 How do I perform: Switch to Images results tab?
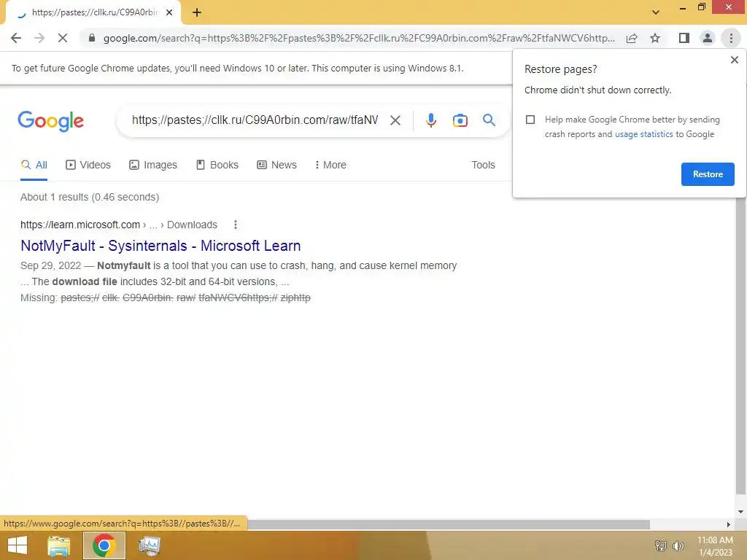click(x=153, y=165)
